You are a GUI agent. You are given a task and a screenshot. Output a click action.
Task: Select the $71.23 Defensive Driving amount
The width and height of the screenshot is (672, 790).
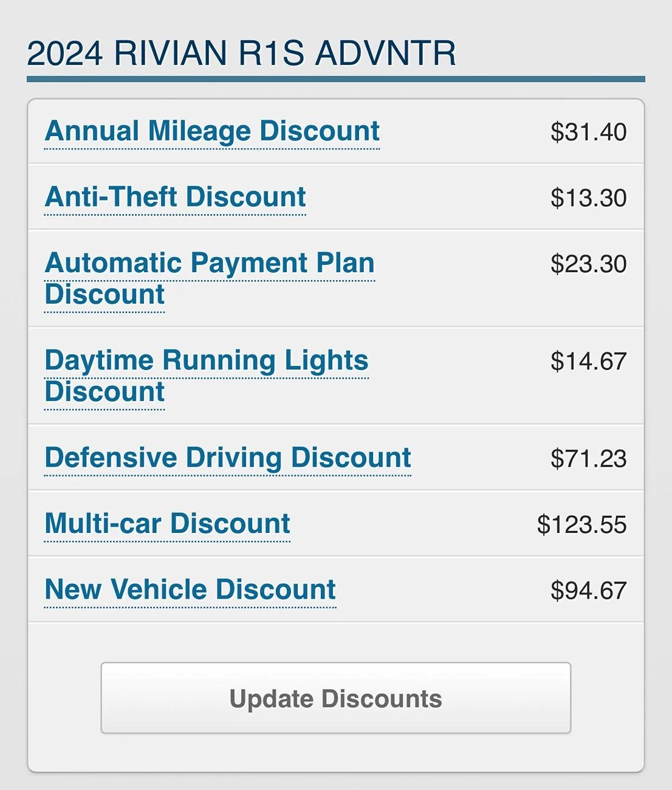click(588, 459)
